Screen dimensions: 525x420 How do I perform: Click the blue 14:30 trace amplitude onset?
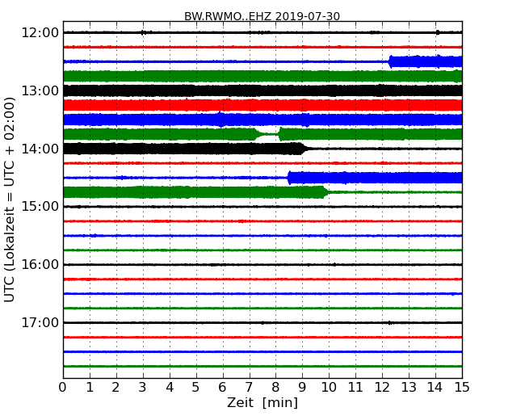[x=289, y=178]
